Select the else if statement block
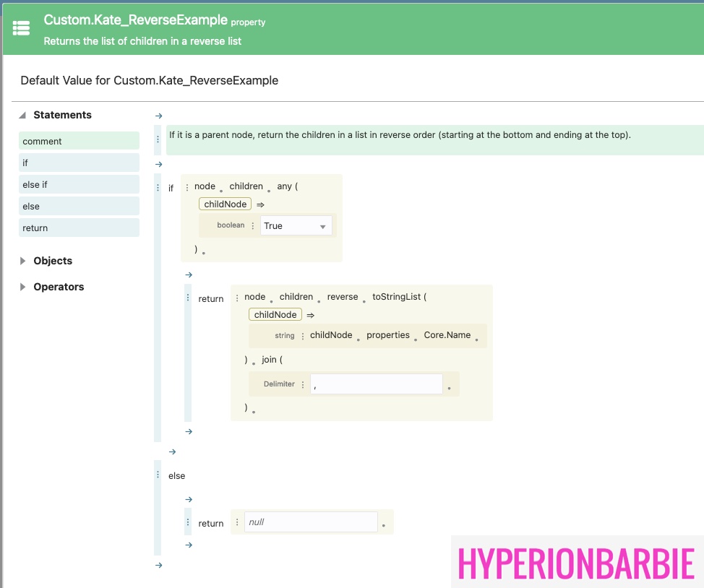Viewport: 704px width, 588px height. pyautogui.click(x=79, y=184)
